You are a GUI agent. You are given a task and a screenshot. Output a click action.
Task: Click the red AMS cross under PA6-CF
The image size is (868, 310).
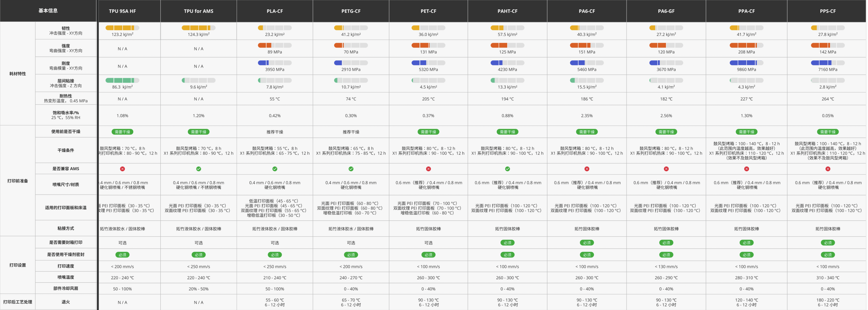(587, 169)
